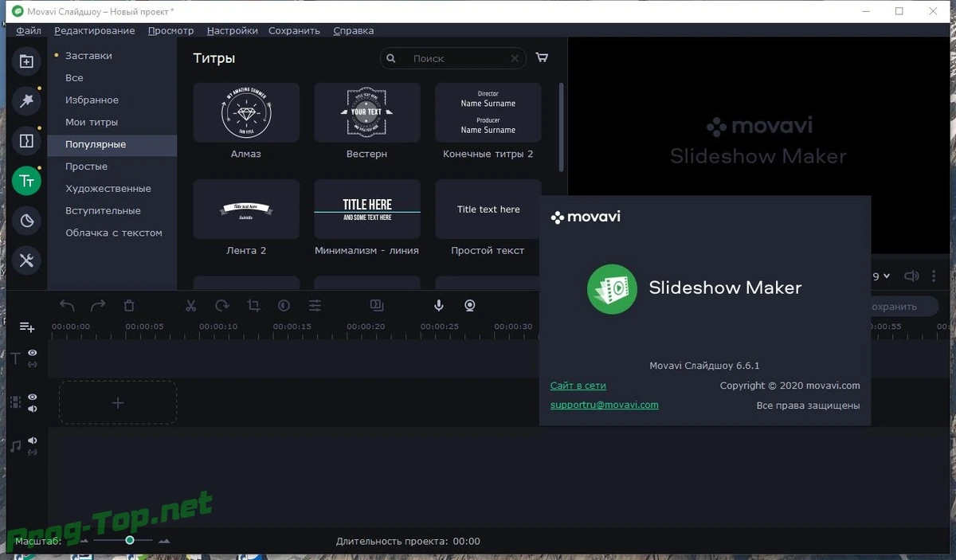Open the Clip properties sliders icon
The height and width of the screenshot is (560, 956).
click(315, 305)
